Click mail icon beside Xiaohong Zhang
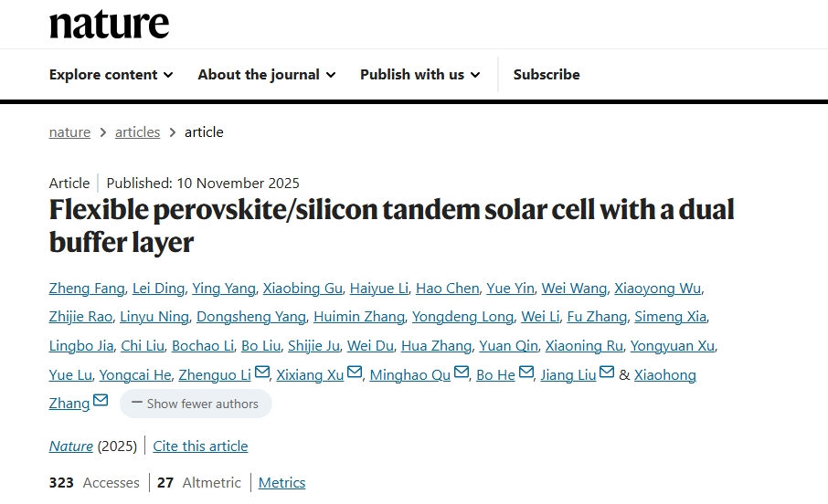828x504 pixels. [x=101, y=401]
